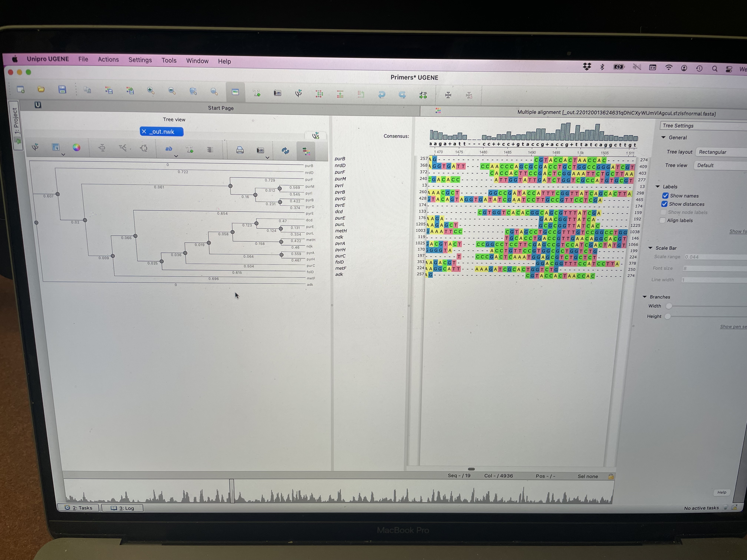Toggle the overview panel toolbar icon
This screenshot has height=560, width=747.
click(235, 92)
